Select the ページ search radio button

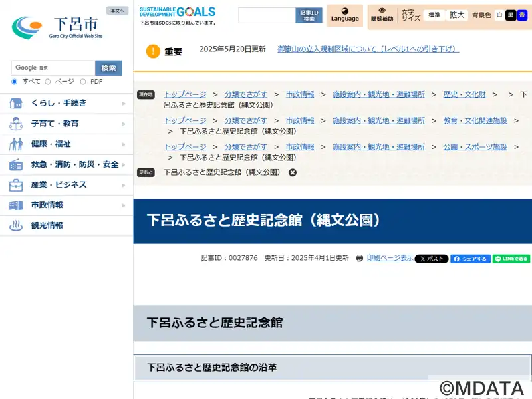pyautogui.click(x=48, y=82)
